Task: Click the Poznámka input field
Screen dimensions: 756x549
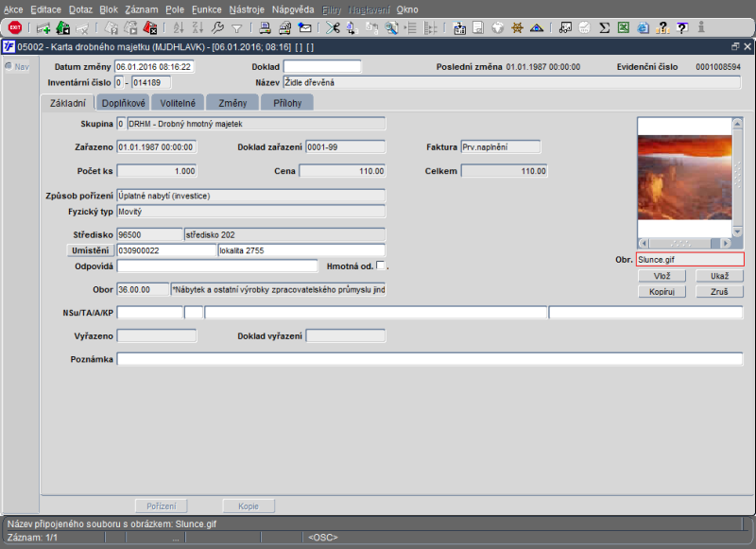Action: click(430, 359)
